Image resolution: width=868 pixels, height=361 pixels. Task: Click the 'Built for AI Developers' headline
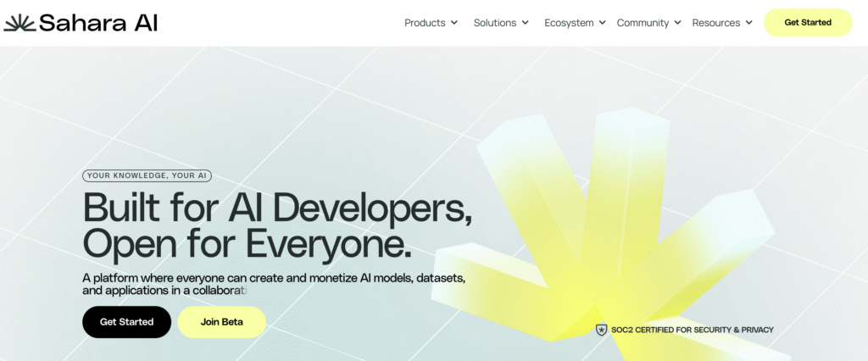point(277,208)
